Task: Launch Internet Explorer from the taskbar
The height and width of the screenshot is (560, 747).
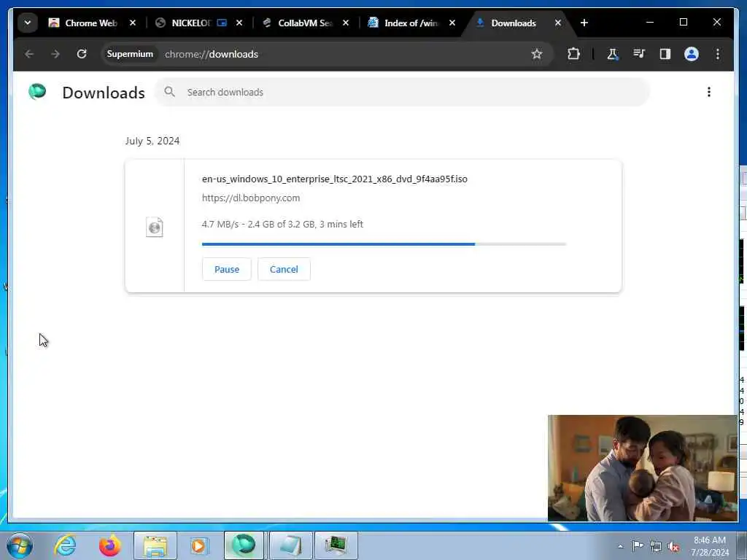Action: pos(65,545)
